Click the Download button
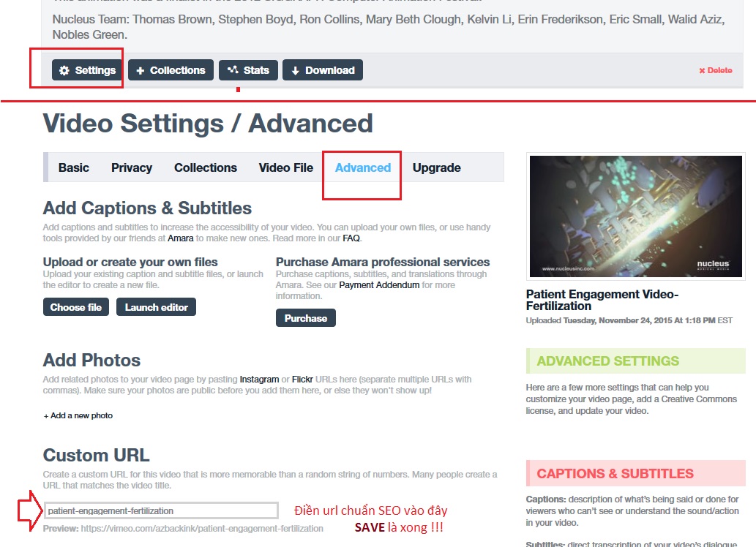Image resolution: width=756 pixels, height=547 pixels. [x=323, y=70]
